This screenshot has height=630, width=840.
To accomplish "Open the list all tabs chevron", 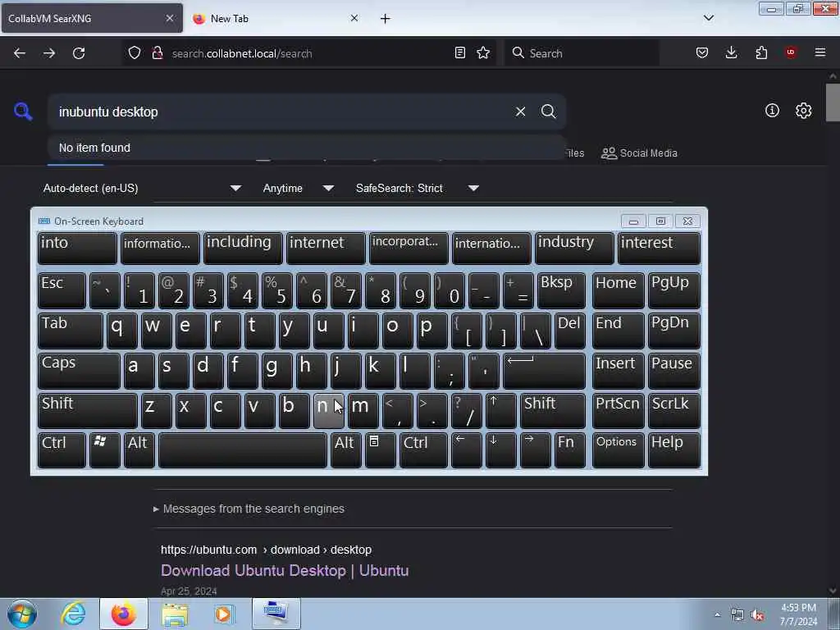I will pos(708,18).
